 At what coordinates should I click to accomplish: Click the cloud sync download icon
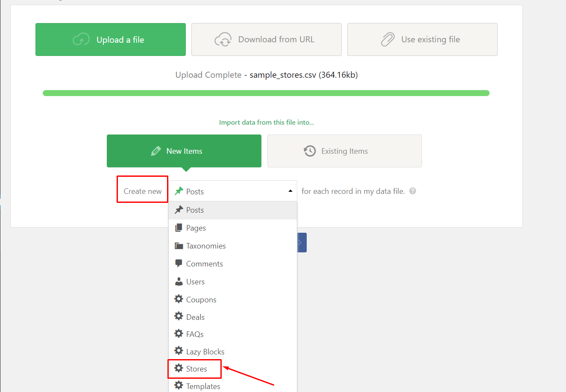point(223,39)
